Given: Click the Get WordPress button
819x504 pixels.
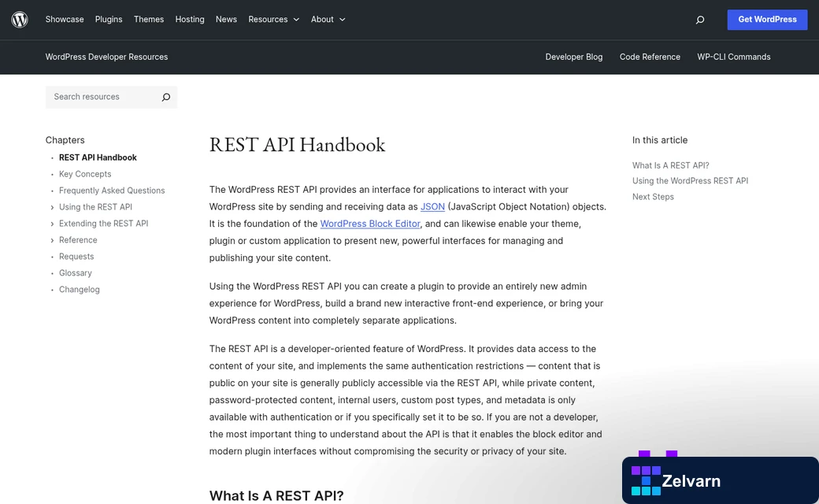Looking at the screenshot, I should coord(767,20).
